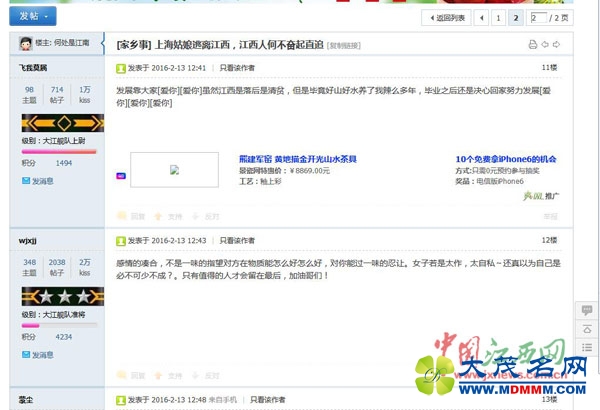This screenshot has width=600, height=410.
Task: Open the 家乡事 category tag
Action: (x=134, y=45)
